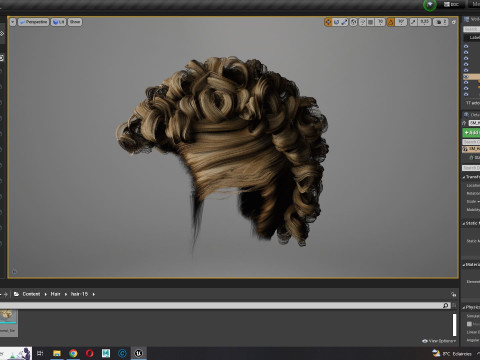Click green circular icon in title bar
Image resolution: width=480 pixels, height=360 pixels.
click(430, 5)
